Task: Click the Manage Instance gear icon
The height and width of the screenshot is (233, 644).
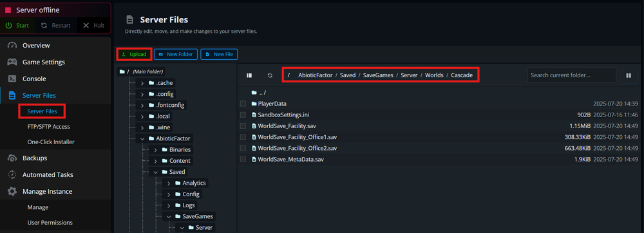Action: point(12,192)
